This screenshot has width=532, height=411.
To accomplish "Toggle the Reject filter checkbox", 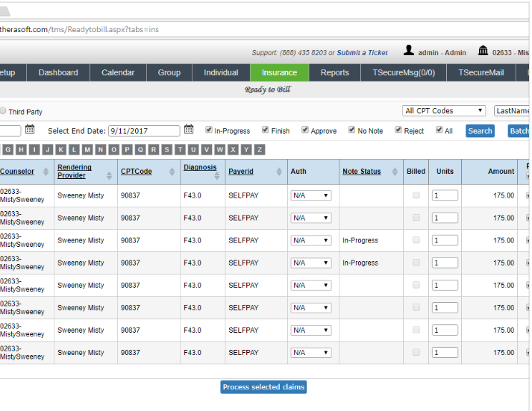I will [398, 130].
